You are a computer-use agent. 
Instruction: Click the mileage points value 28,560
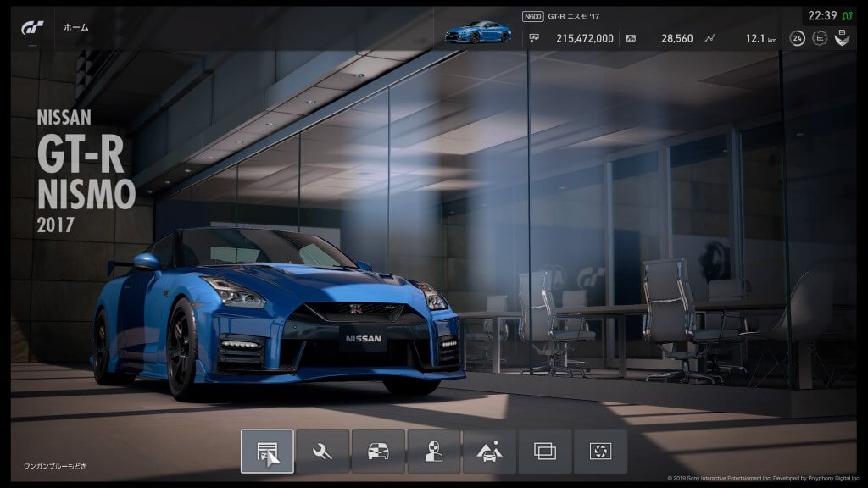tap(676, 38)
